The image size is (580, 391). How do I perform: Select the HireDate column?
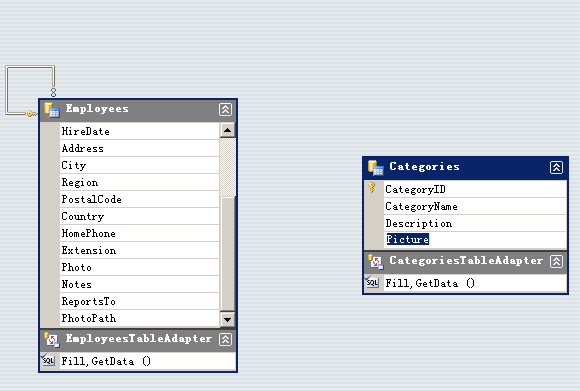(139, 131)
